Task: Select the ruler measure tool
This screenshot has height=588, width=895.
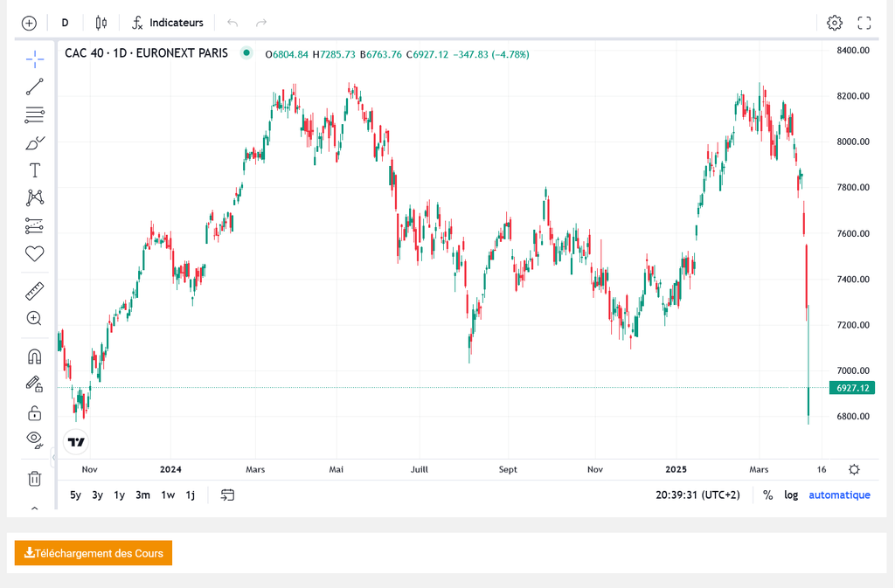Action: 35,292
